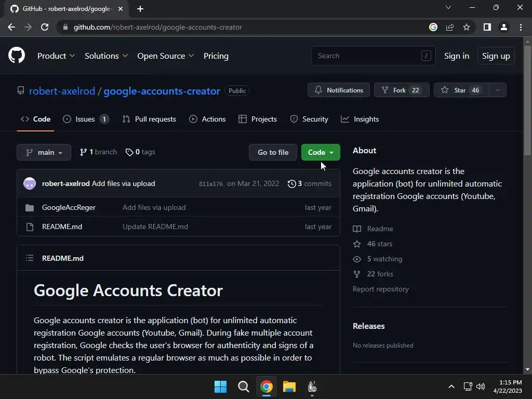Open the README.md file row
The image size is (532, 399).
click(x=178, y=227)
